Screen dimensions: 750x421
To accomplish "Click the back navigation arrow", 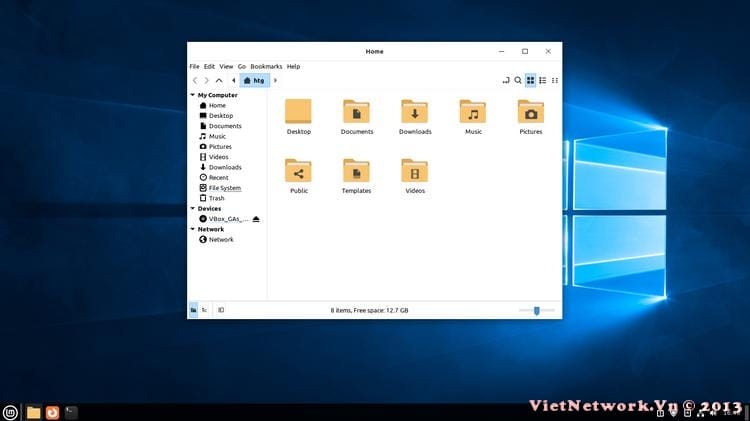I will 195,80.
